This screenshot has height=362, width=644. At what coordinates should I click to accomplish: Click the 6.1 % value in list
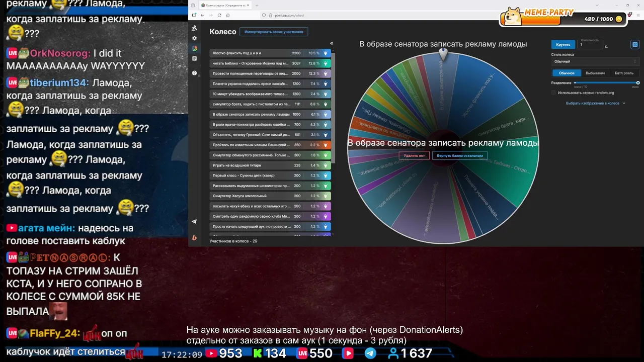click(315, 114)
